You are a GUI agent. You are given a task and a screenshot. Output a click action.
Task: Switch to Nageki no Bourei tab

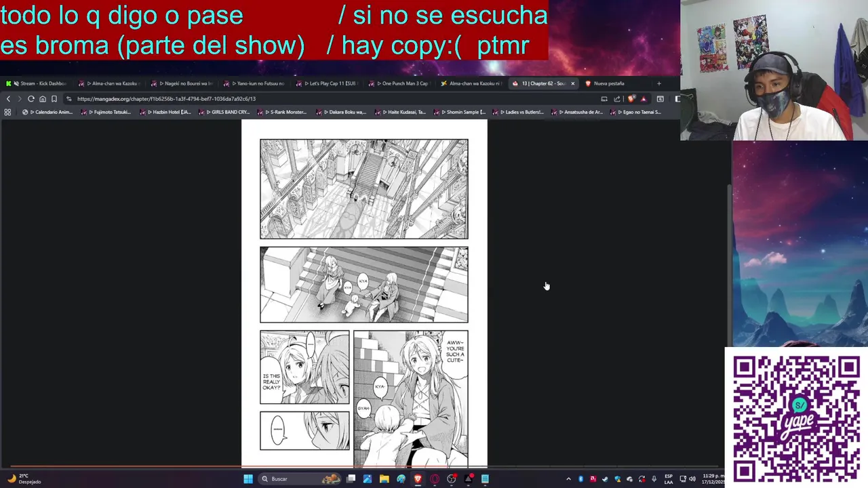[x=182, y=83]
